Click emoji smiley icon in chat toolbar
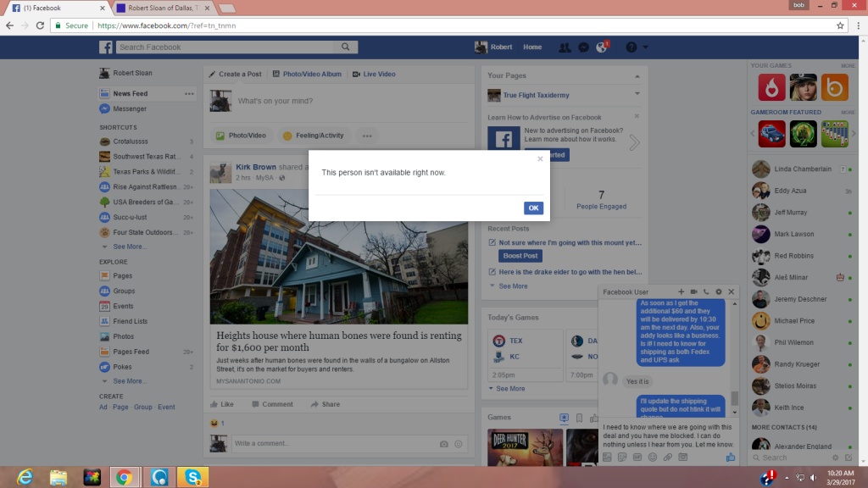 652,457
